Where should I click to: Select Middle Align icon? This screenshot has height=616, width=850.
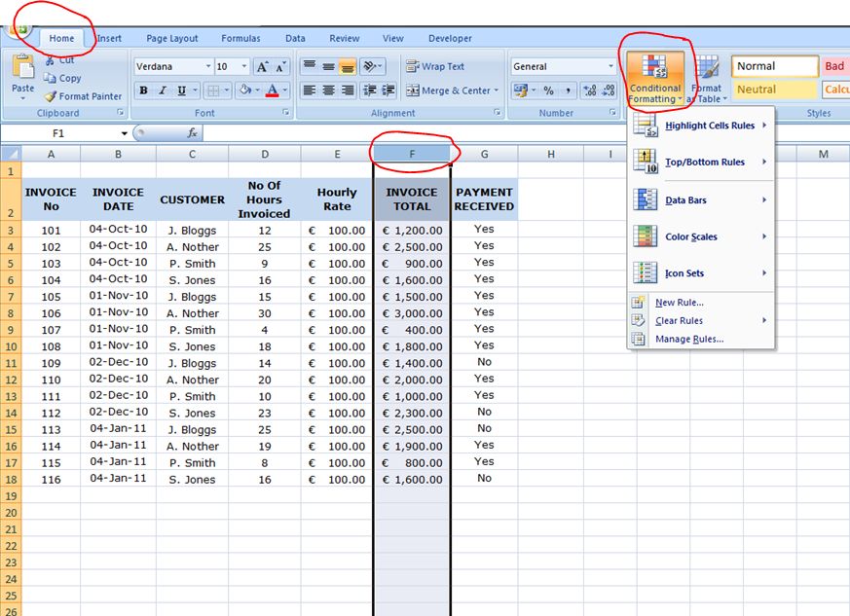[x=328, y=66]
